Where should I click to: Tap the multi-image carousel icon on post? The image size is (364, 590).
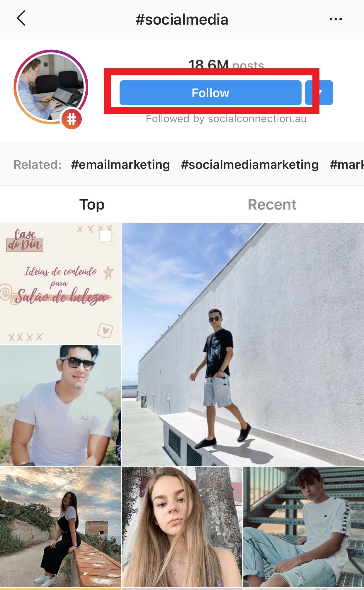(x=106, y=237)
